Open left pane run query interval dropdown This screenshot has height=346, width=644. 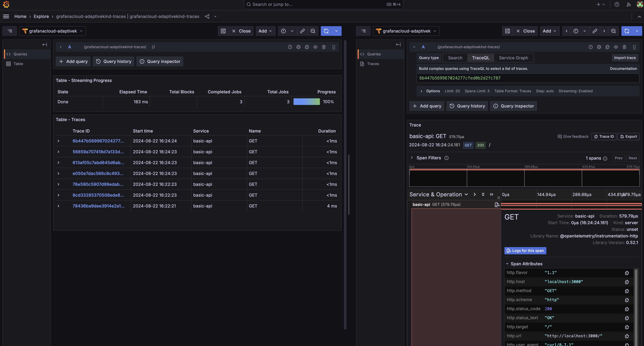pos(336,31)
